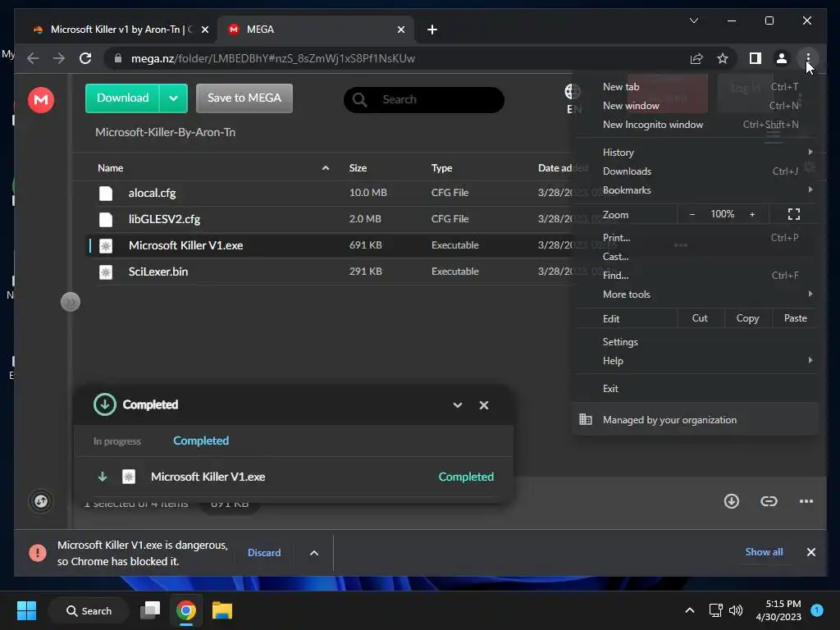840x630 pixels.
Task: Open the Windows Start menu
Action: [26, 610]
